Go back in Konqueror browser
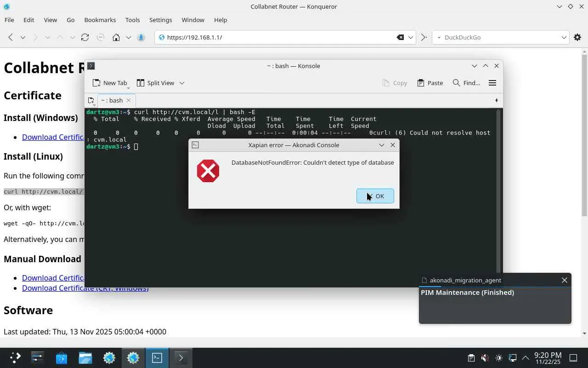Screen dimensions: 588x368 [11, 37]
